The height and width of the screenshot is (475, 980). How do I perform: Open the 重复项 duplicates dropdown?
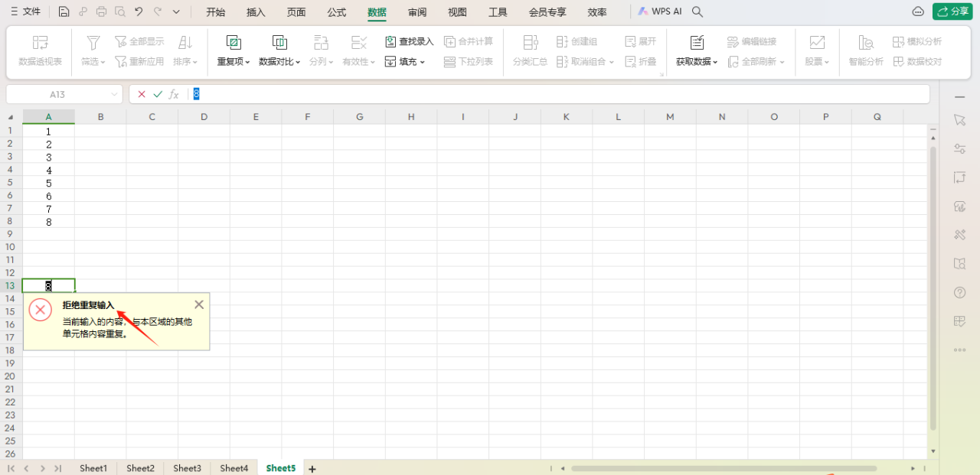coord(234,50)
